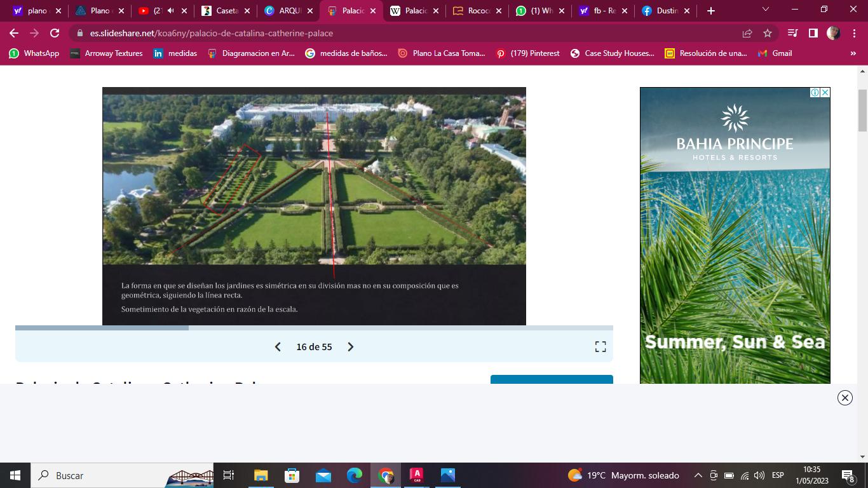This screenshot has width=868, height=488.
Task: Click the browser forward arrow
Action: (34, 33)
